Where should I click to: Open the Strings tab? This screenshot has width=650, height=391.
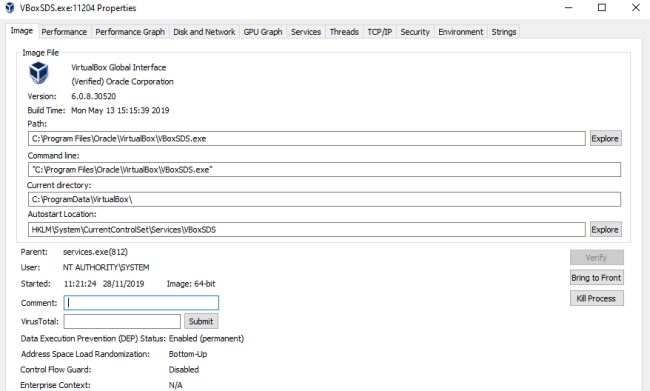pos(504,32)
